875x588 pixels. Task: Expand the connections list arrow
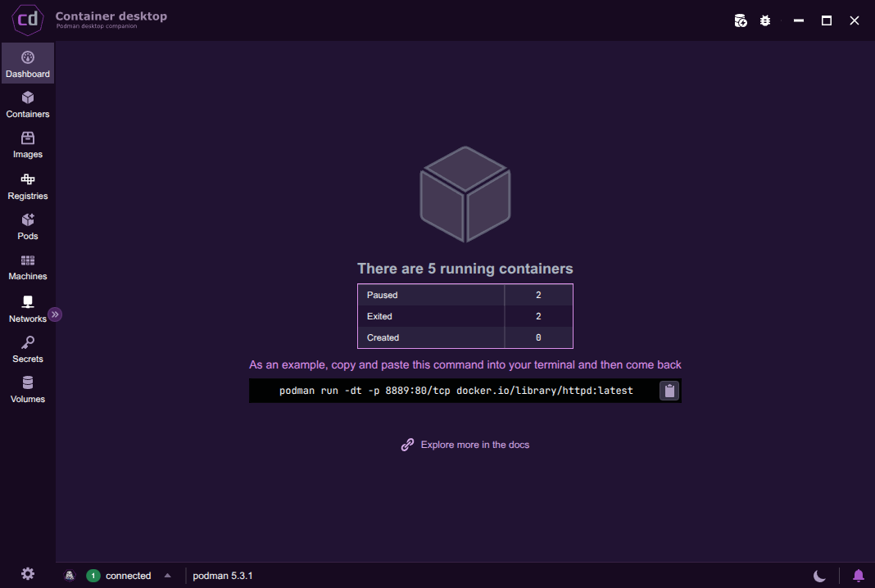(167, 576)
